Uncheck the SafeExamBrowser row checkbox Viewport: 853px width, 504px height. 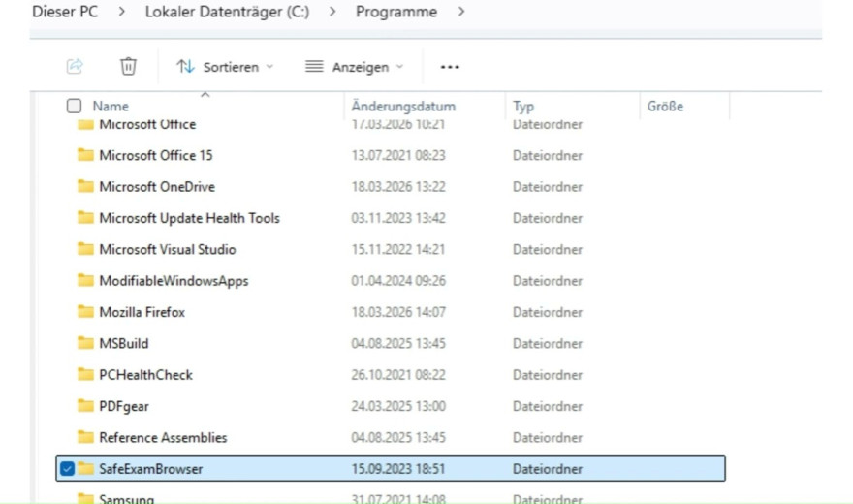(67, 469)
